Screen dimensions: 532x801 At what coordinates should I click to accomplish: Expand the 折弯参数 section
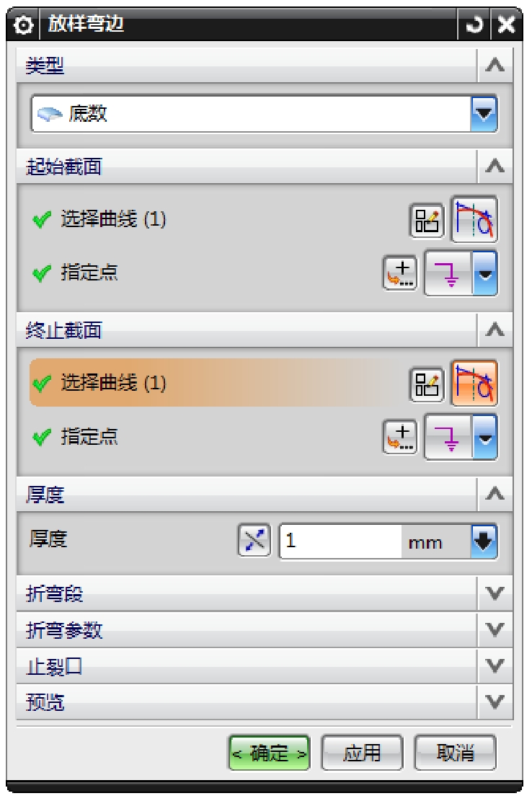coord(264,630)
